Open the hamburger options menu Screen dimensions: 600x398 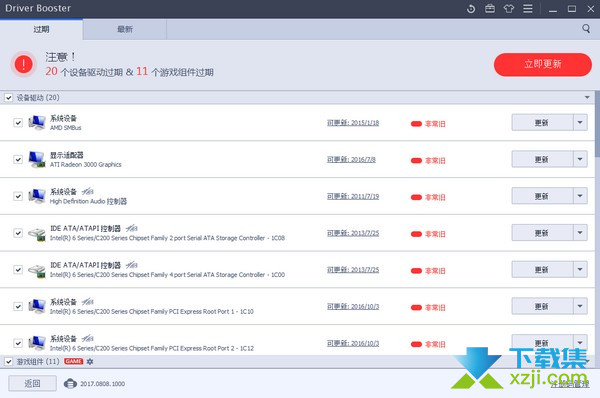(528, 8)
